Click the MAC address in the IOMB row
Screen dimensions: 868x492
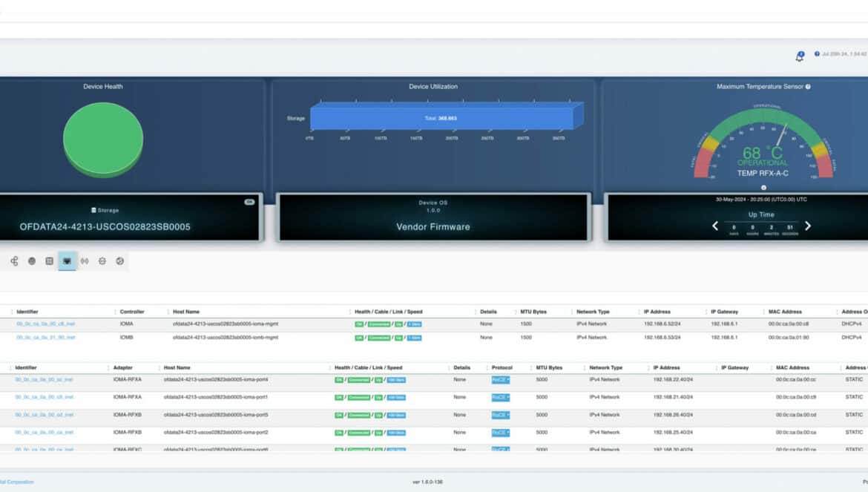pyautogui.click(x=789, y=337)
